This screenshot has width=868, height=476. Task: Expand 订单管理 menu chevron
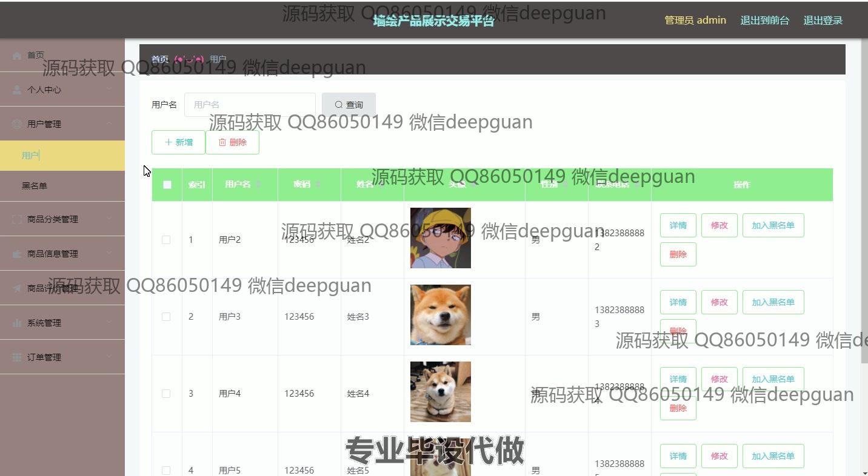(x=109, y=357)
